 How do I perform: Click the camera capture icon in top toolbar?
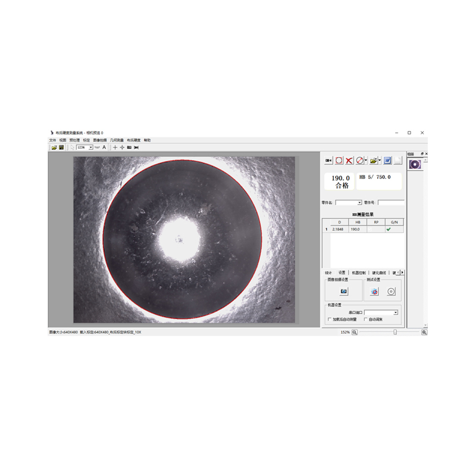tap(129, 148)
